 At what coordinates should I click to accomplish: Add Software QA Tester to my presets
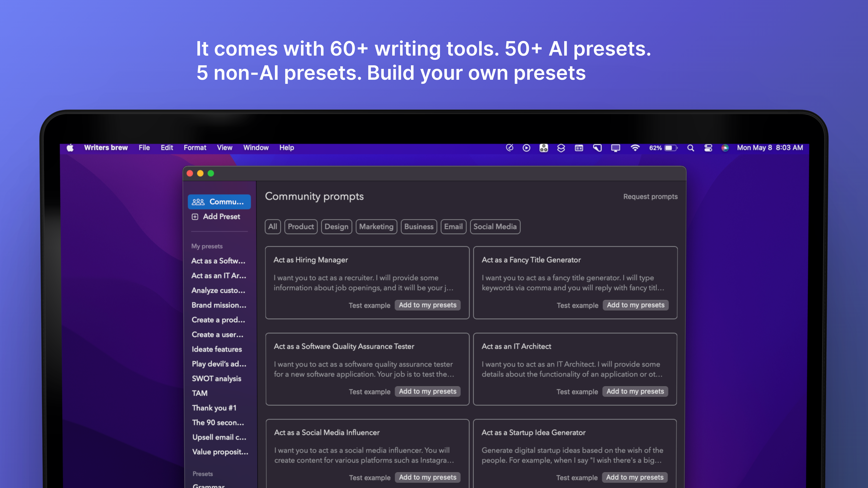428,391
